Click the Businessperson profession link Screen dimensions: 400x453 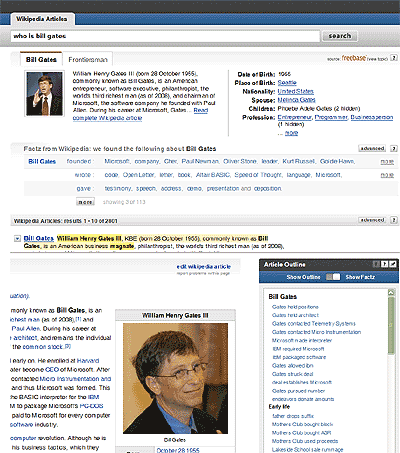(372, 117)
